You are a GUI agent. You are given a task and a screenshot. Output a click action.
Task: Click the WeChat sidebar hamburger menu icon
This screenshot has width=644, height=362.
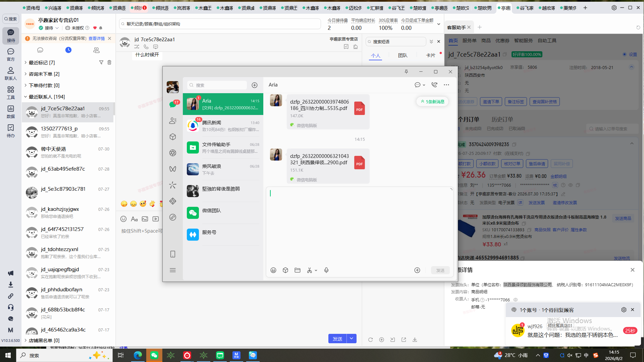[173, 270]
